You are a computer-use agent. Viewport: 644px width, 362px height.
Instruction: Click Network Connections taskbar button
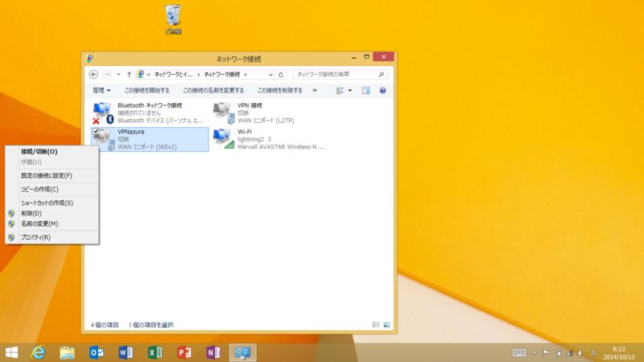point(243,352)
